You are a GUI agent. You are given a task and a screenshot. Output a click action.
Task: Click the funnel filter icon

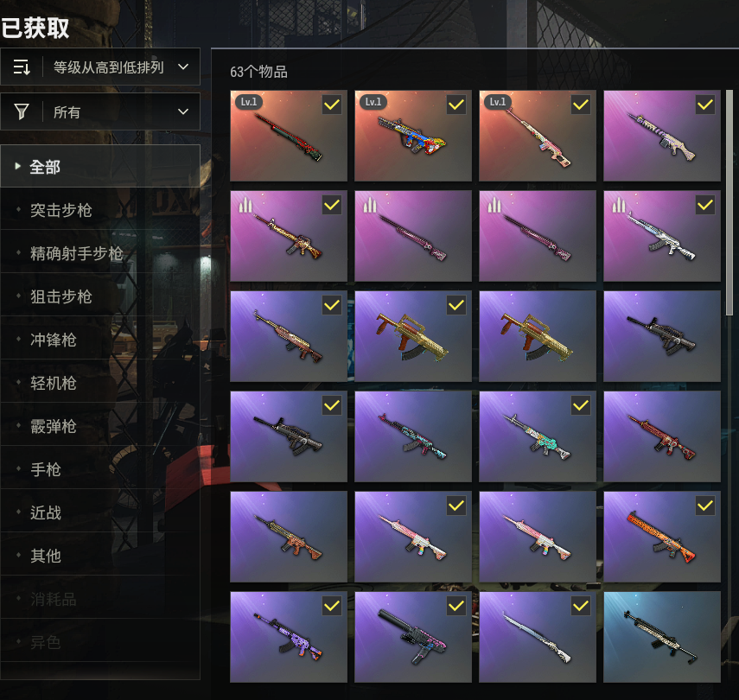(22, 111)
